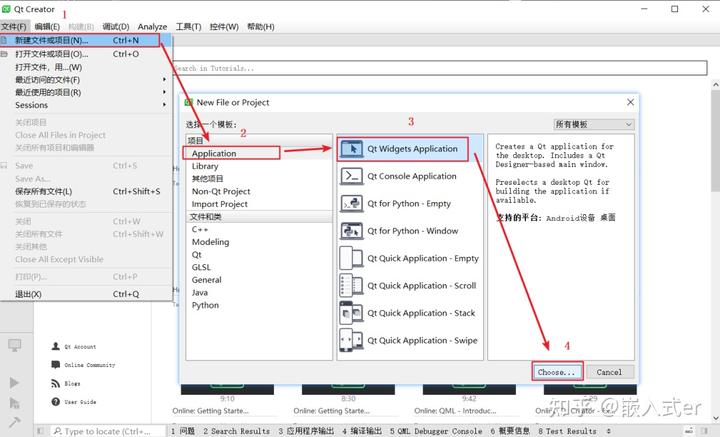The height and width of the screenshot is (437, 720).
Task: Open the 所有模板 template filter dropdown
Action: pyautogui.click(x=594, y=124)
